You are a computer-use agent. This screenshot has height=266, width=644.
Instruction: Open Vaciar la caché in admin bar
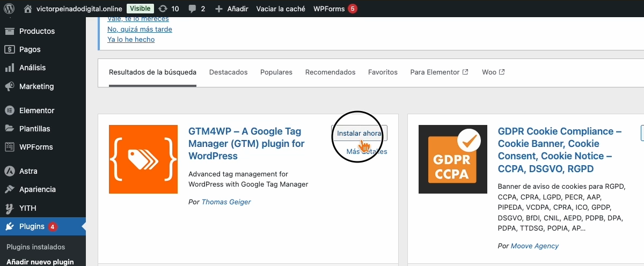(281, 9)
